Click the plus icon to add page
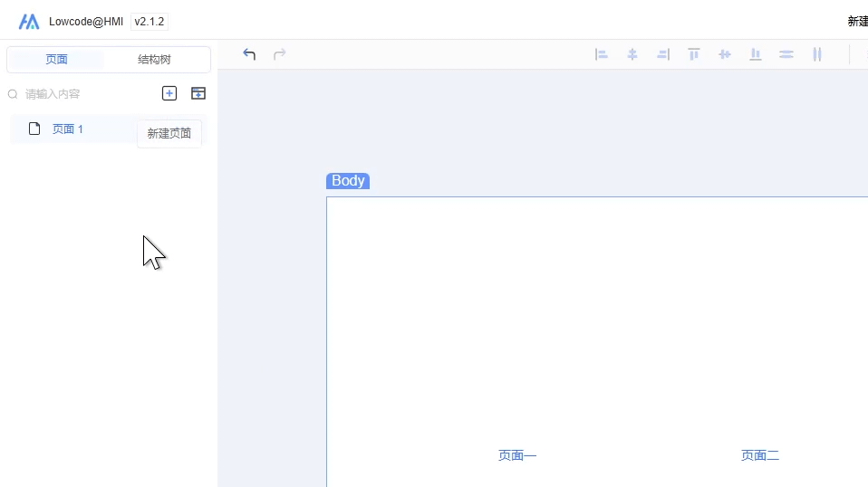Screen dimensions: 868x487 pos(169,93)
